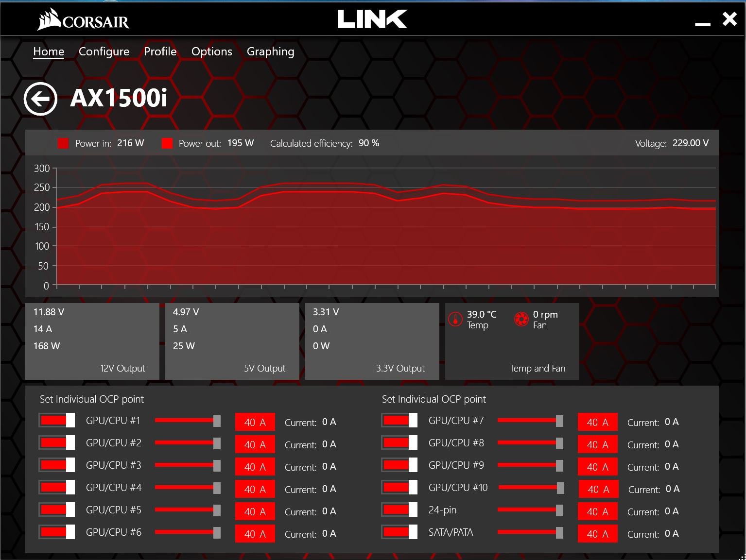Toggle OCP switch for GPU/CPU #8
The width and height of the screenshot is (746, 560).
pos(399,442)
